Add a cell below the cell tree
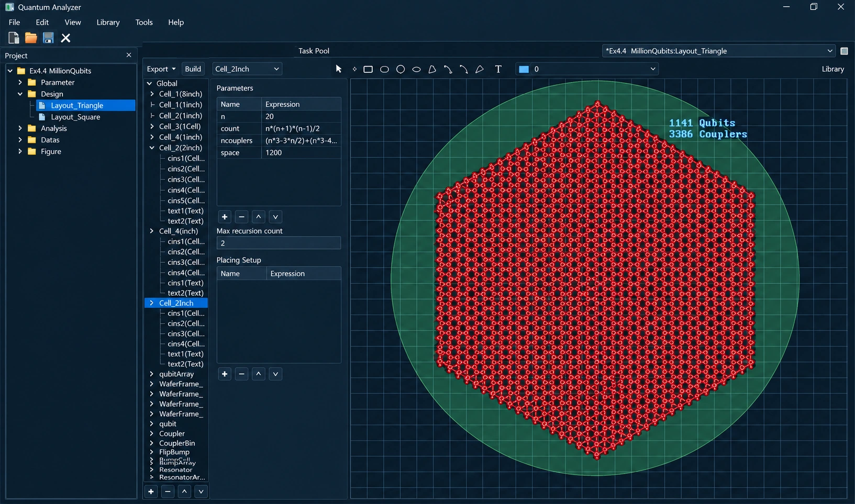The image size is (855, 504). coord(151,491)
